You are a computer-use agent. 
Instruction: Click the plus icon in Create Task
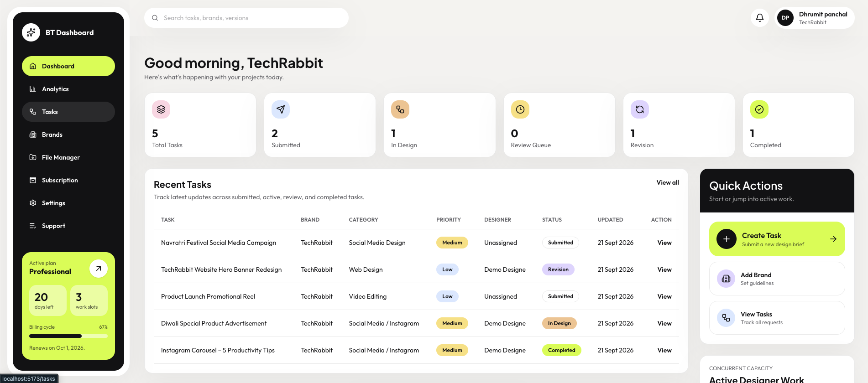point(727,239)
